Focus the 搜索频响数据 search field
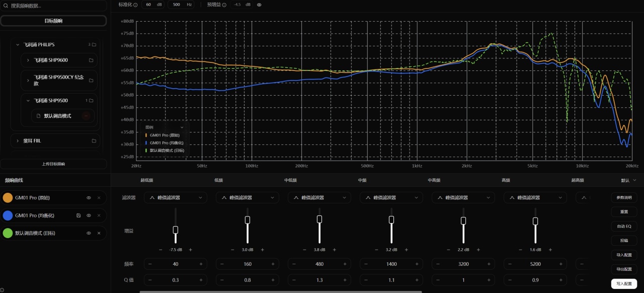The image size is (644, 293). coord(53,6)
